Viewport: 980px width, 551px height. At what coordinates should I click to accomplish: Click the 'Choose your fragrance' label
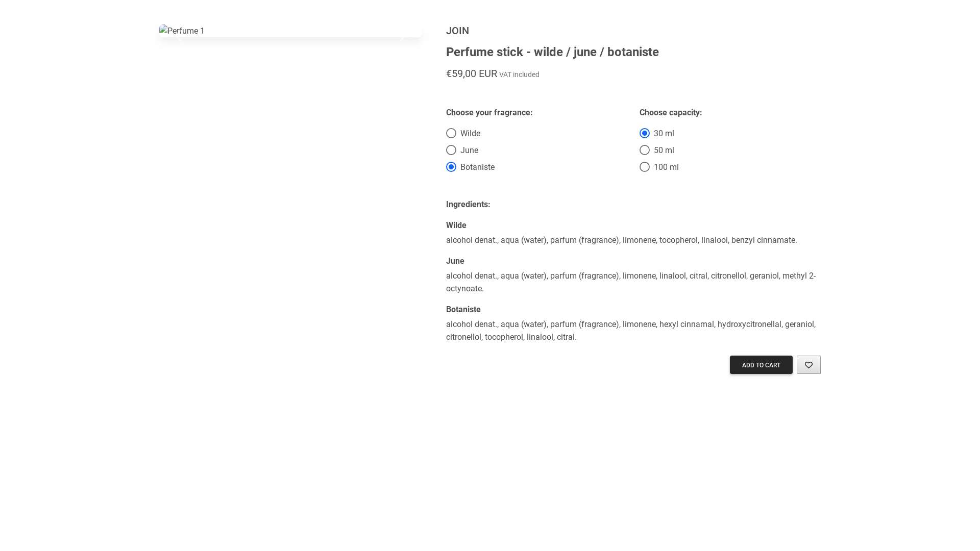click(489, 112)
